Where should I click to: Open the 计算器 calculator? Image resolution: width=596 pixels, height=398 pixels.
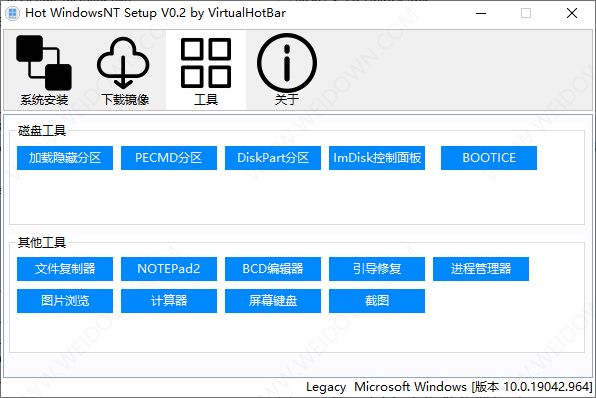[x=169, y=301]
